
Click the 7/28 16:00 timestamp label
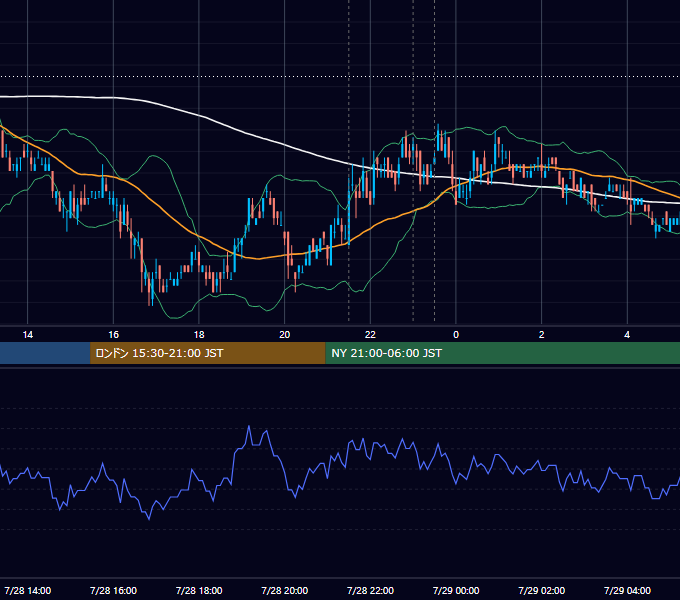tap(113, 590)
